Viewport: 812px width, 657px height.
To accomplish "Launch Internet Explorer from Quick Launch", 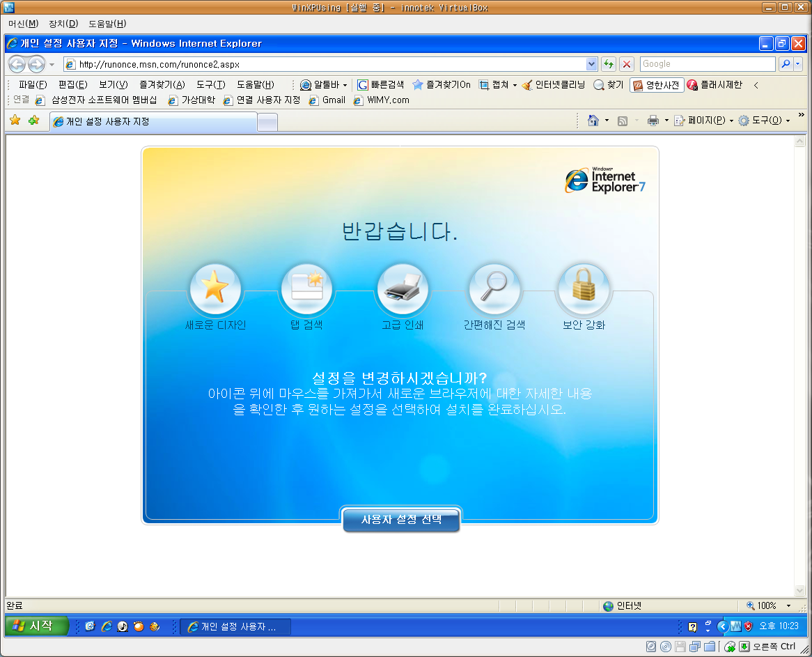I will [106, 626].
